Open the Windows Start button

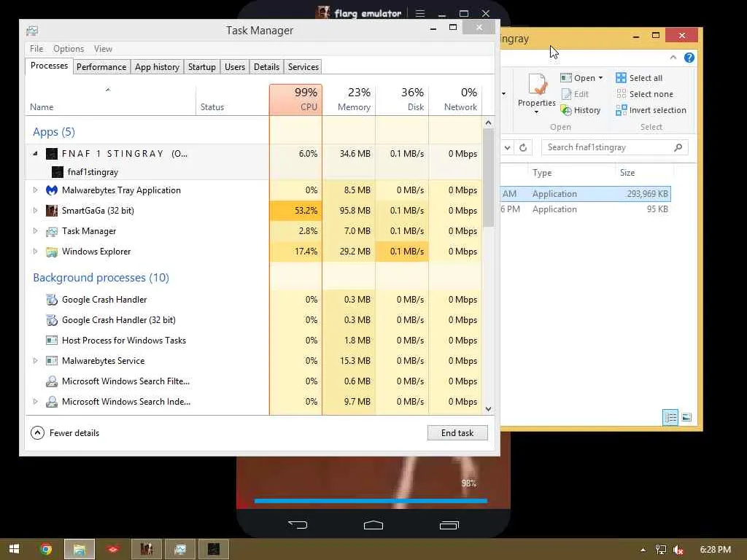14,549
